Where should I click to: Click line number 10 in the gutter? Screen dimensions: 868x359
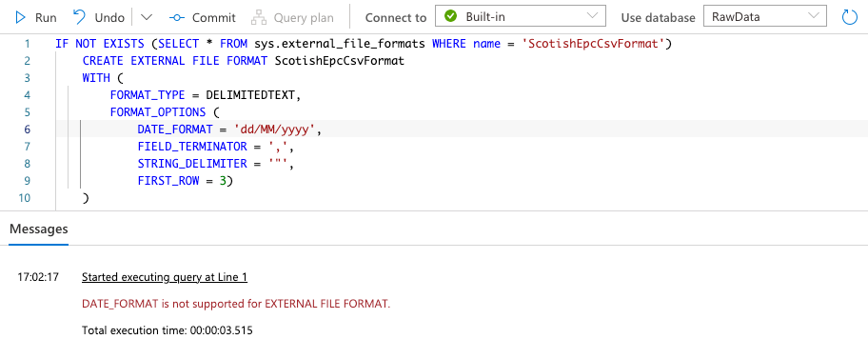pos(24,198)
